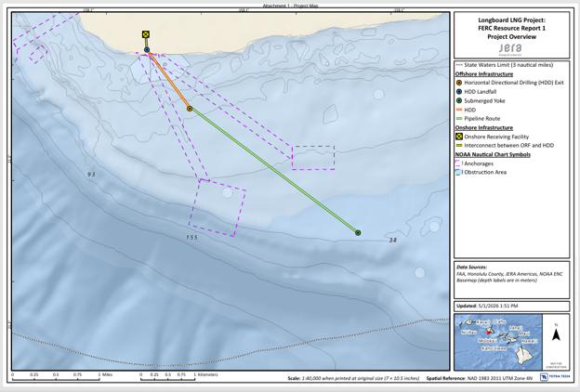Screen dimensions: 580x392
Task: Click the 'Attachment 1 - Project Map' header text
Action: 290,6
